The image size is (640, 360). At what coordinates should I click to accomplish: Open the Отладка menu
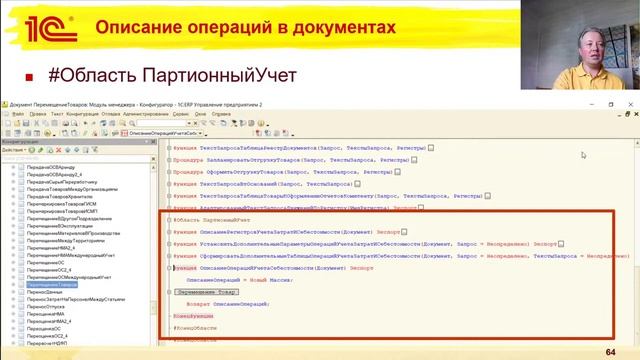click(x=111, y=114)
